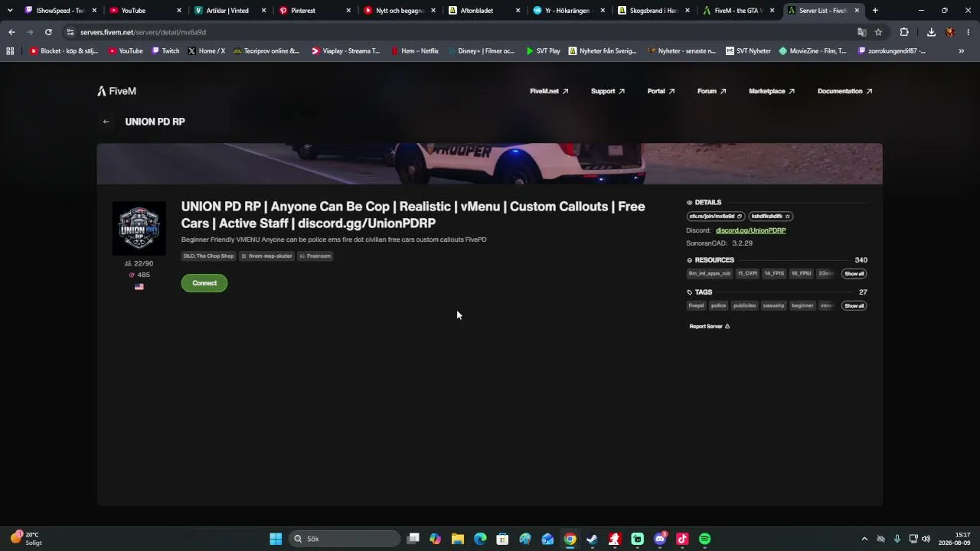Open the Blocket bookmark
This screenshot has width=980, height=551.
(64, 51)
